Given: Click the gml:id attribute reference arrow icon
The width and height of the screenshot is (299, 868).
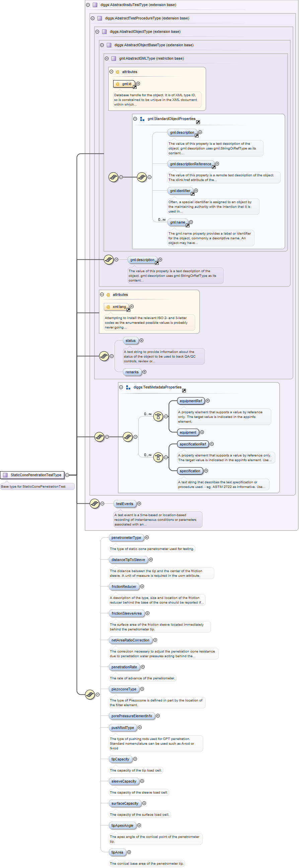Looking at the screenshot, I should (135, 87).
